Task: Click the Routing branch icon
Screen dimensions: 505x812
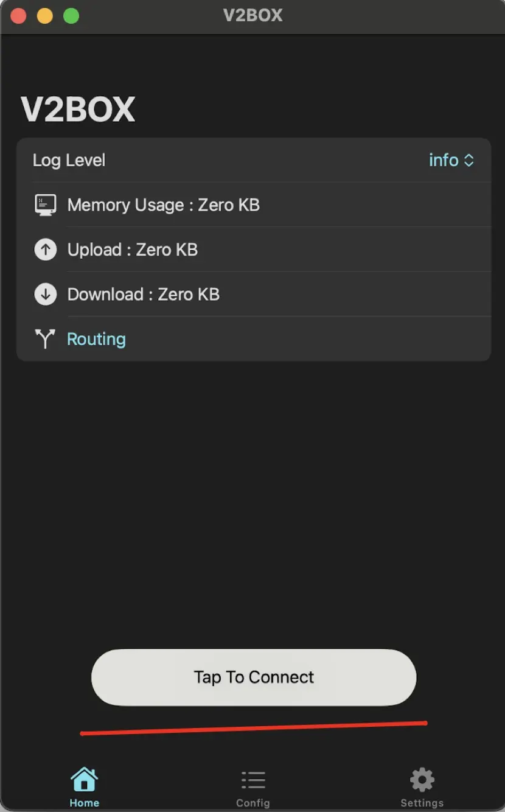Action: click(45, 338)
